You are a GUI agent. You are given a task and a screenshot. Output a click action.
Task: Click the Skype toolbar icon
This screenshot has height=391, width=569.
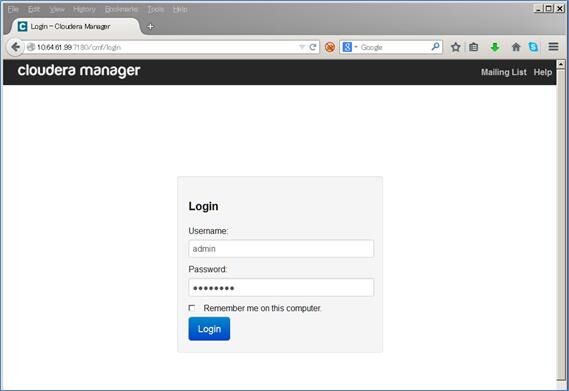533,47
